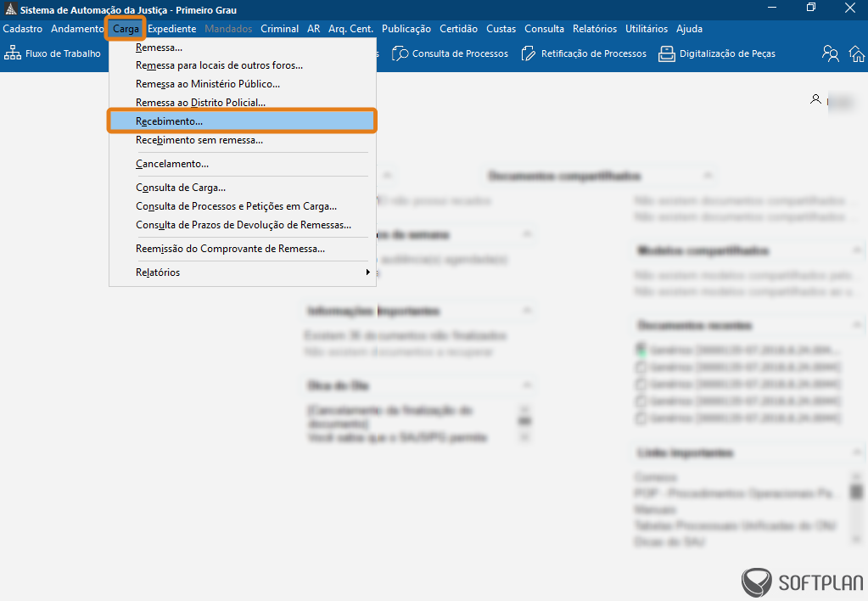Image resolution: width=868 pixels, height=601 pixels.
Task: Select Cancelamento... menu entry
Action: point(243,164)
